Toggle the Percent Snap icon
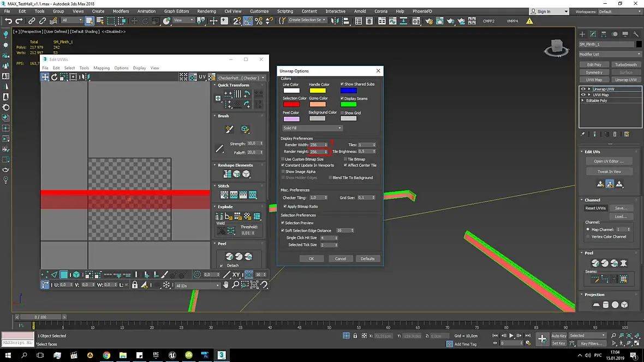Screen dimensions: 644x362 (x=259, y=21)
